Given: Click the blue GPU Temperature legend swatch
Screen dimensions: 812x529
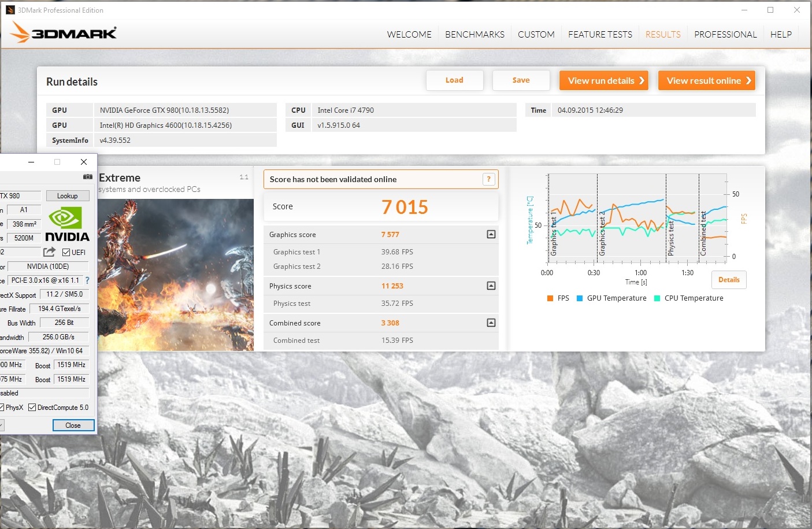Looking at the screenshot, I should coord(580,298).
